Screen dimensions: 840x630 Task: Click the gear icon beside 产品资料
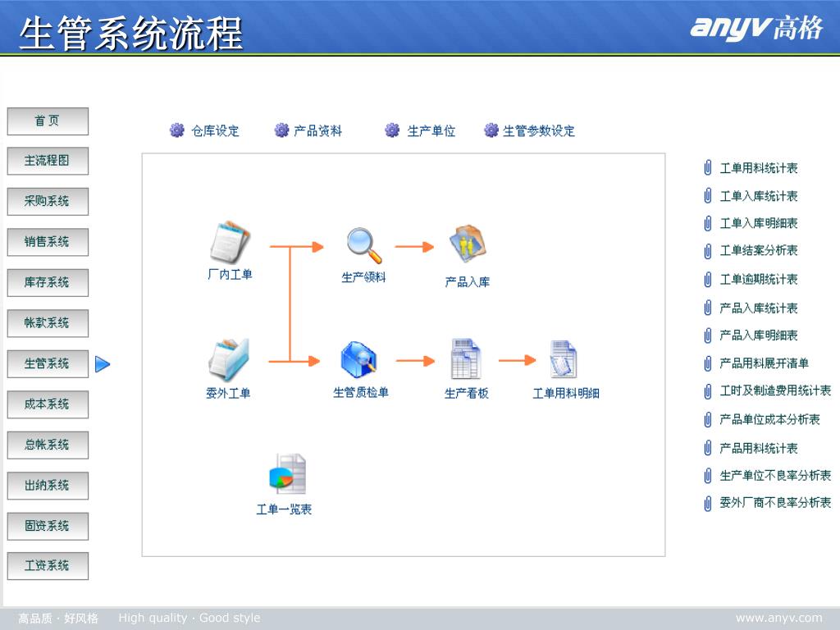click(281, 130)
